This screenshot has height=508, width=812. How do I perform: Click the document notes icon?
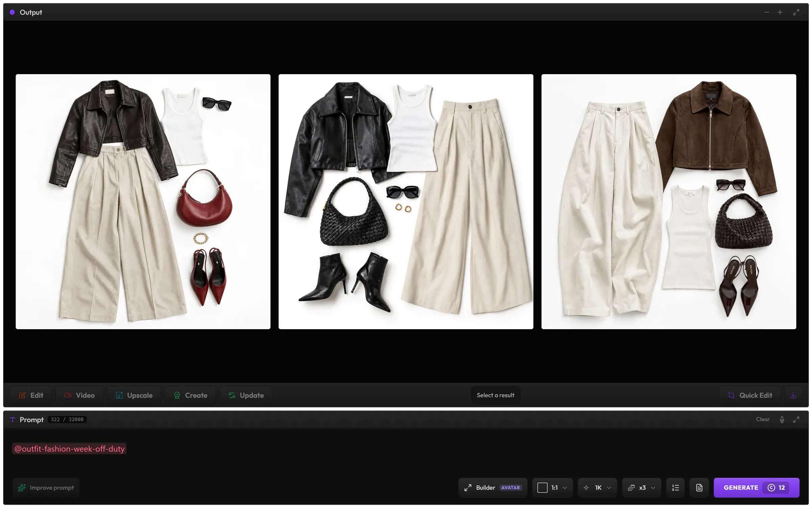(699, 488)
